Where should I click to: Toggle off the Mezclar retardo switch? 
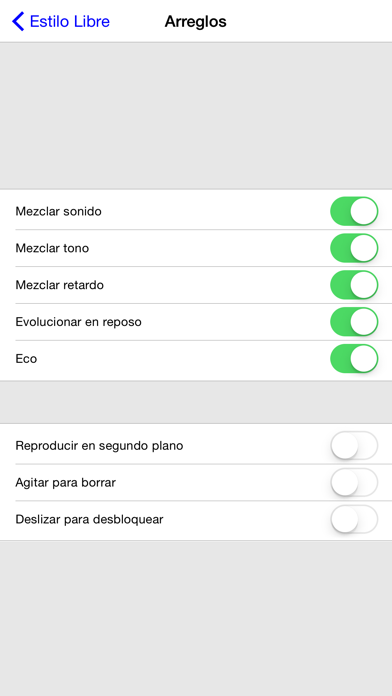(x=354, y=285)
